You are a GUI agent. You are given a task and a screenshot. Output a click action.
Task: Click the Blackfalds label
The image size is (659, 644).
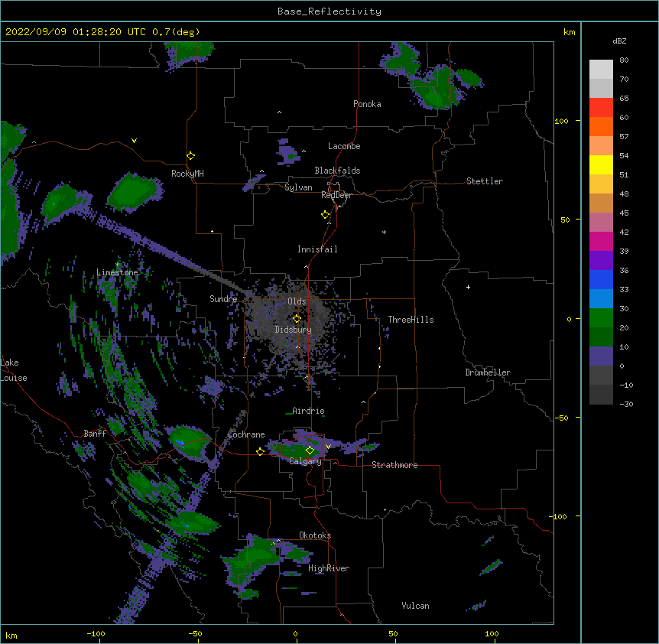click(337, 171)
